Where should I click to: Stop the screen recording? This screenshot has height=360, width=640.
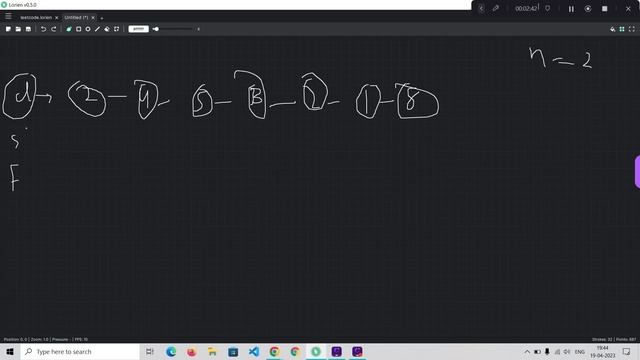point(604,9)
